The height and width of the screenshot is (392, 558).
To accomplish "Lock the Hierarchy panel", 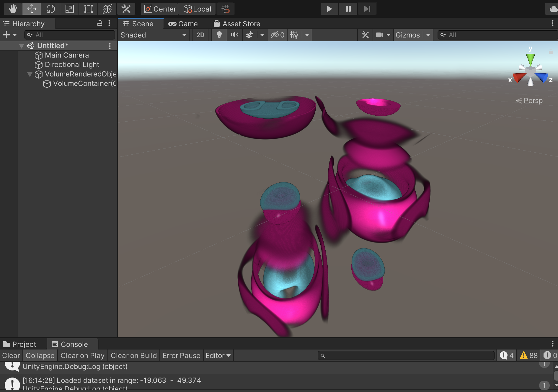I will pos(100,23).
